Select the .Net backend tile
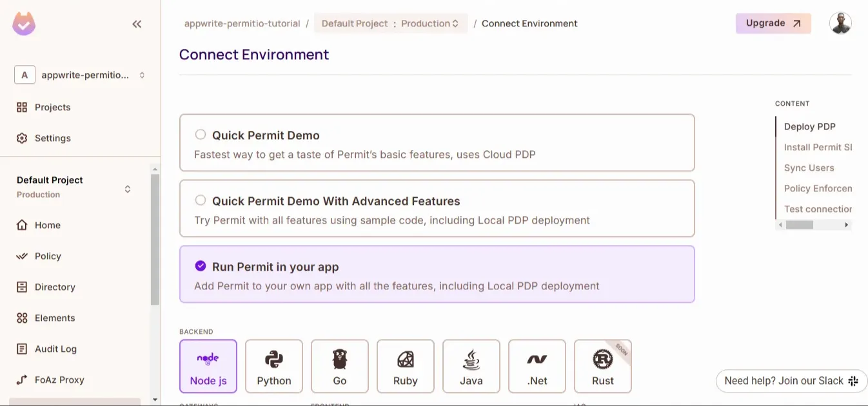 [x=537, y=366]
